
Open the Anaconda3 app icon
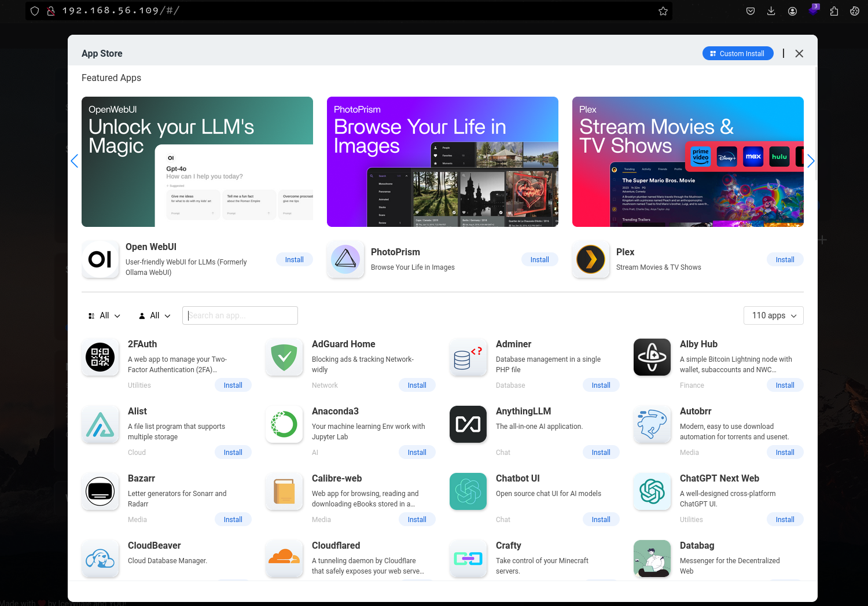[x=284, y=424]
